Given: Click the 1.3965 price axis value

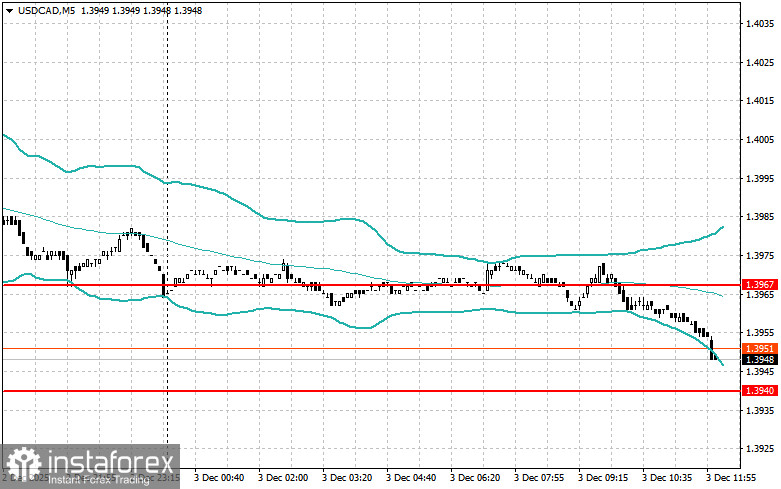Looking at the screenshot, I should 760,294.
